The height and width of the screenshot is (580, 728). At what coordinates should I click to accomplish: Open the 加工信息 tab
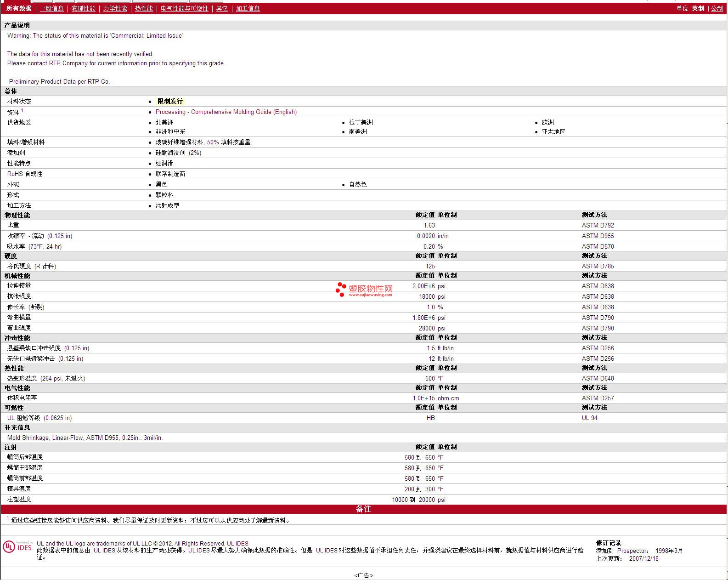click(x=248, y=8)
